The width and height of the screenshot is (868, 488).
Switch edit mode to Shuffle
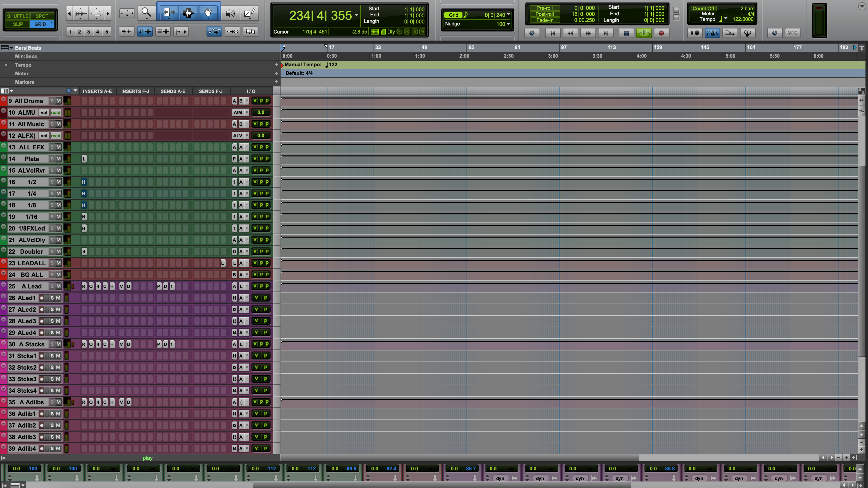(18, 16)
